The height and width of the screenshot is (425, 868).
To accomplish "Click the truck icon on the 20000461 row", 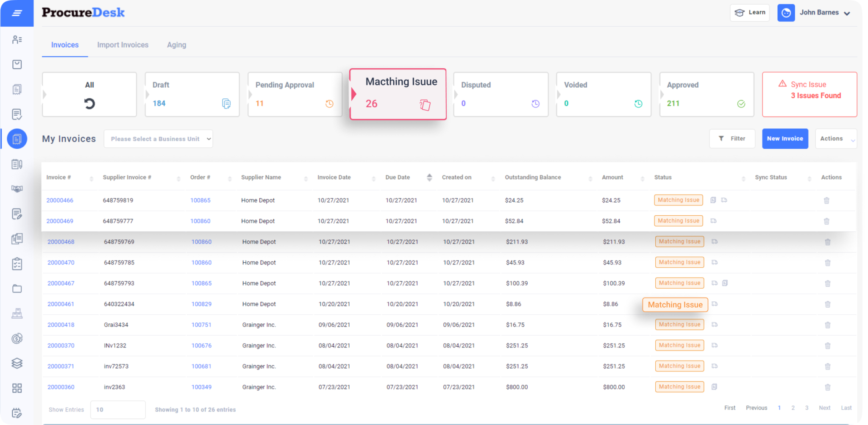I will click(715, 304).
